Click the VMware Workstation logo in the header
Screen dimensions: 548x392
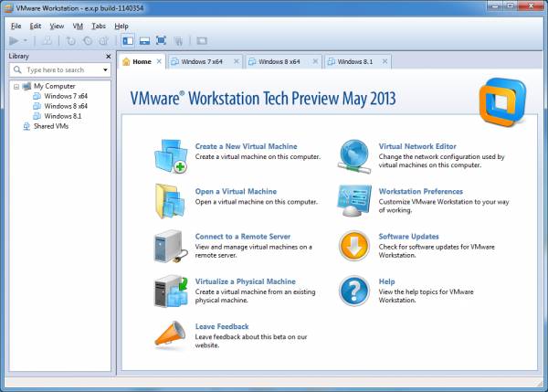click(x=502, y=102)
